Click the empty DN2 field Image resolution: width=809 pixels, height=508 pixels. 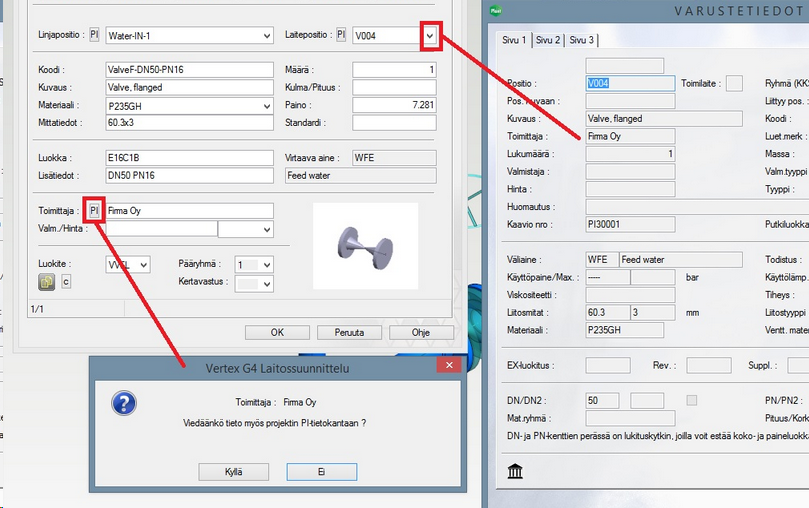(x=647, y=401)
